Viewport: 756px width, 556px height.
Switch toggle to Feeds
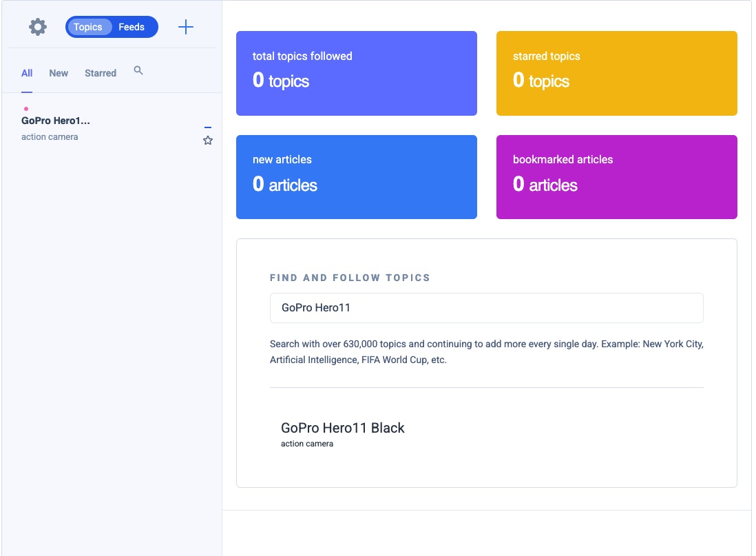tap(132, 27)
